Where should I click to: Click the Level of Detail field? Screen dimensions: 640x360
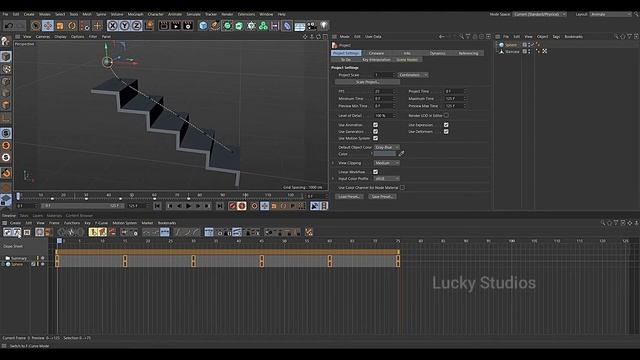point(383,116)
